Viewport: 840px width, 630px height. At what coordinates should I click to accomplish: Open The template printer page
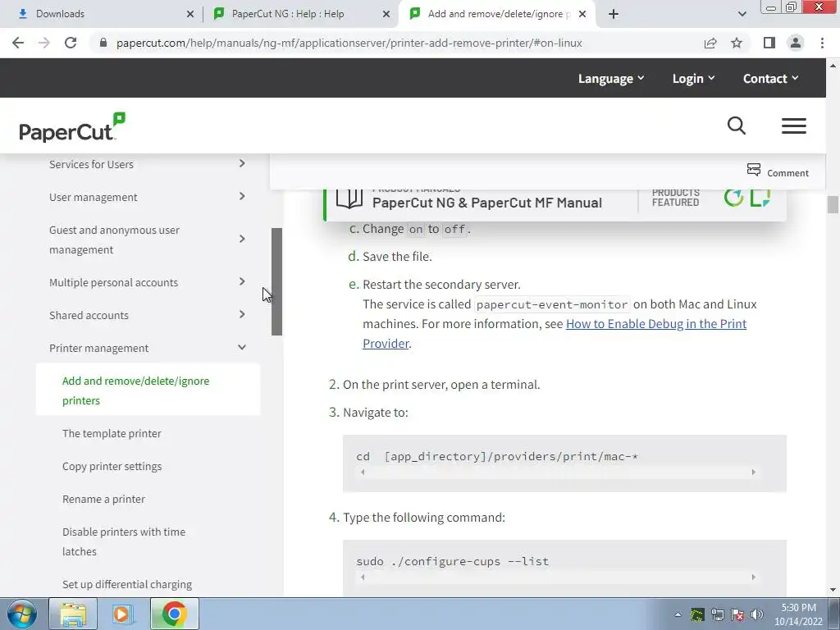coord(112,433)
